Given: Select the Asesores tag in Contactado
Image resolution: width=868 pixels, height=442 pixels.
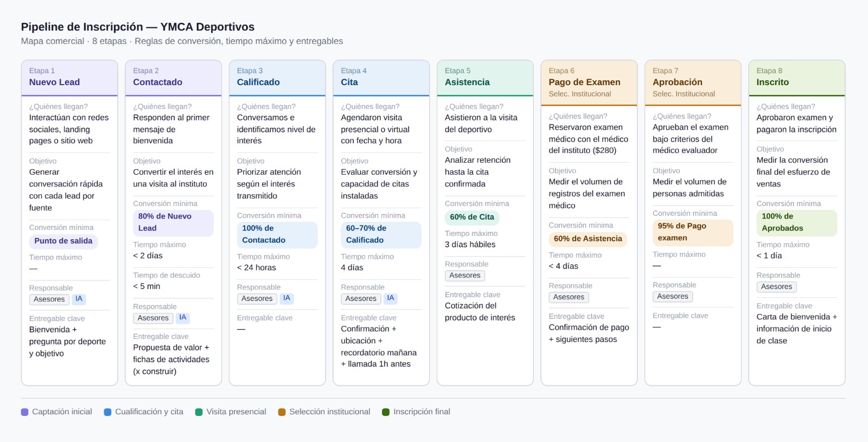Looking at the screenshot, I should coord(153,318).
